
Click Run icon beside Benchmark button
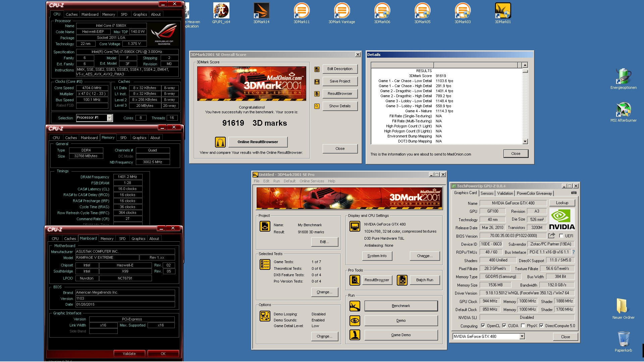(x=355, y=306)
